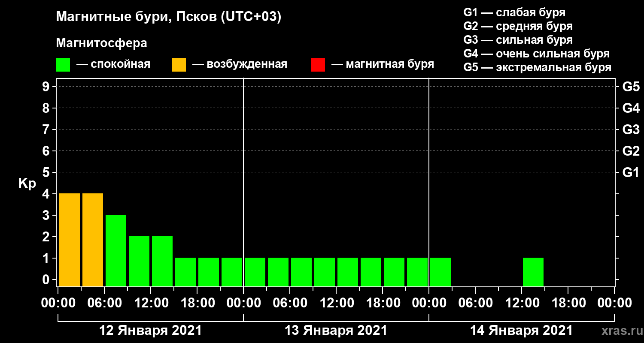Click the orange excited magnetosphere legend swatch
This screenshot has width=644, height=343.
[179, 65]
